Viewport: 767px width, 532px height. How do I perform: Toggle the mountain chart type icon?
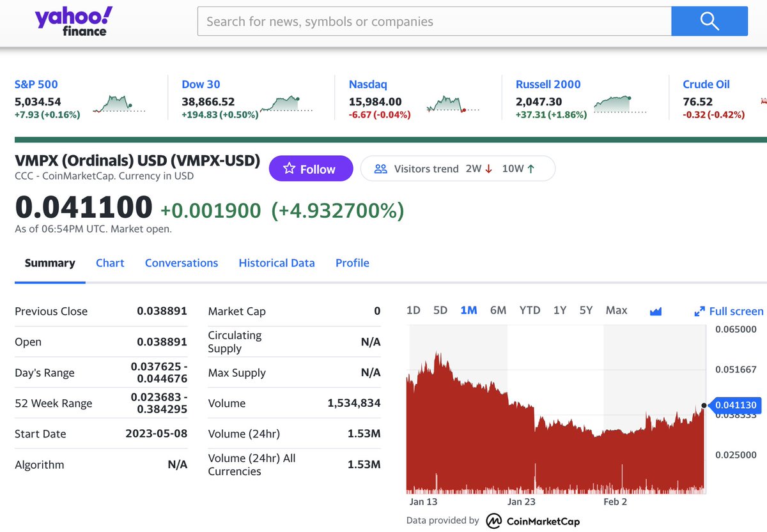[x=655, y=312]
